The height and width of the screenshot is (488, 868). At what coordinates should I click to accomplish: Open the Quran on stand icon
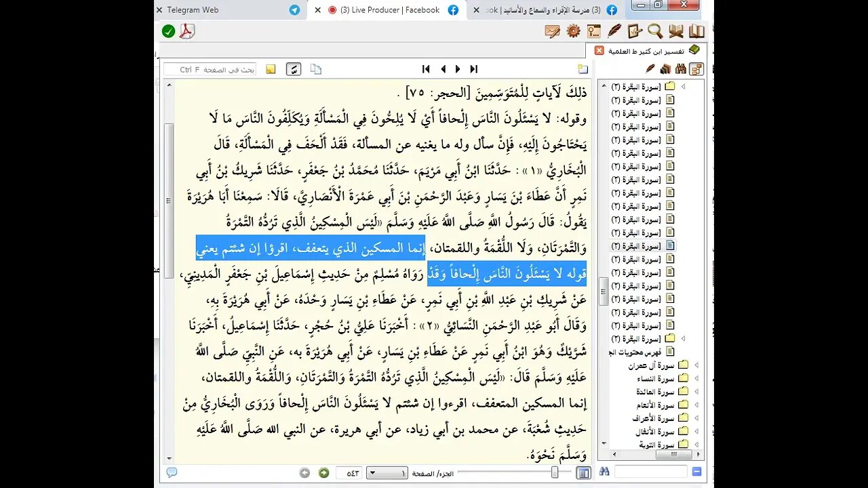(x=676, y=30)
